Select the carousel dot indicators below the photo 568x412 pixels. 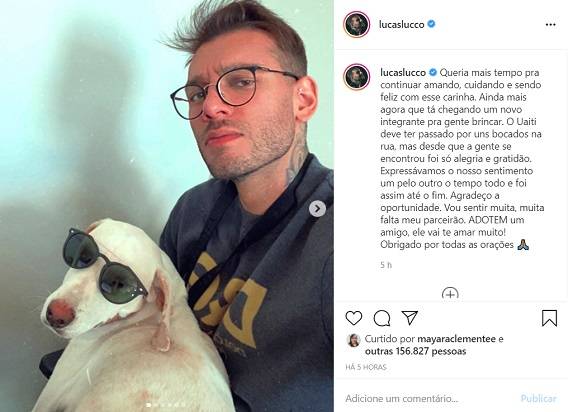(x=166, y=404)
